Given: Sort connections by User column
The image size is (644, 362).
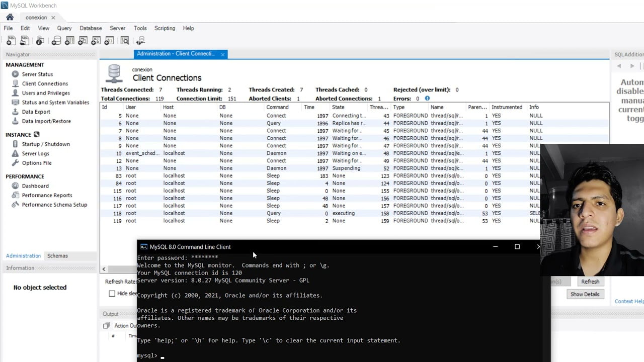Looking at the screenshot, I should [142, 107].
